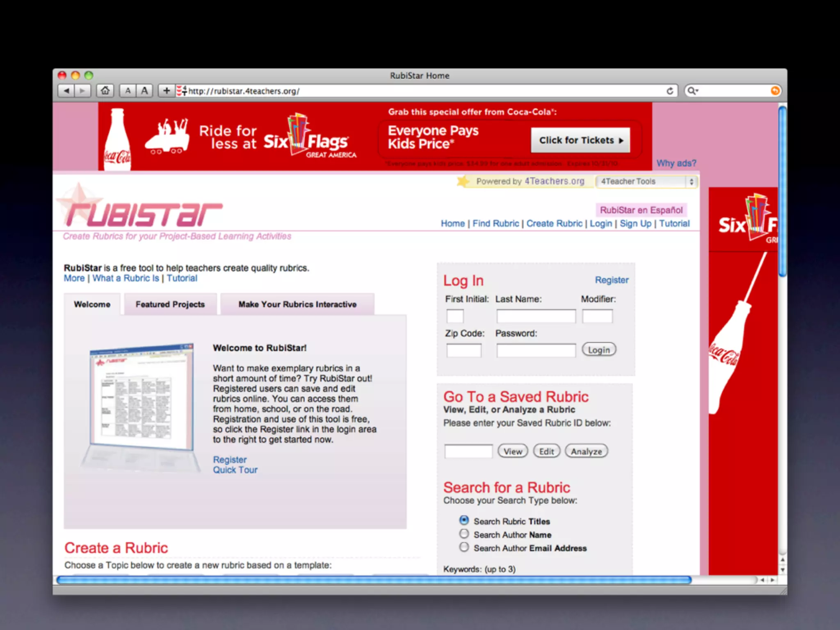The width and height of the screenshot is (840, 630).
Task: Increase text size with large A button
Action: tap(144, 91)
